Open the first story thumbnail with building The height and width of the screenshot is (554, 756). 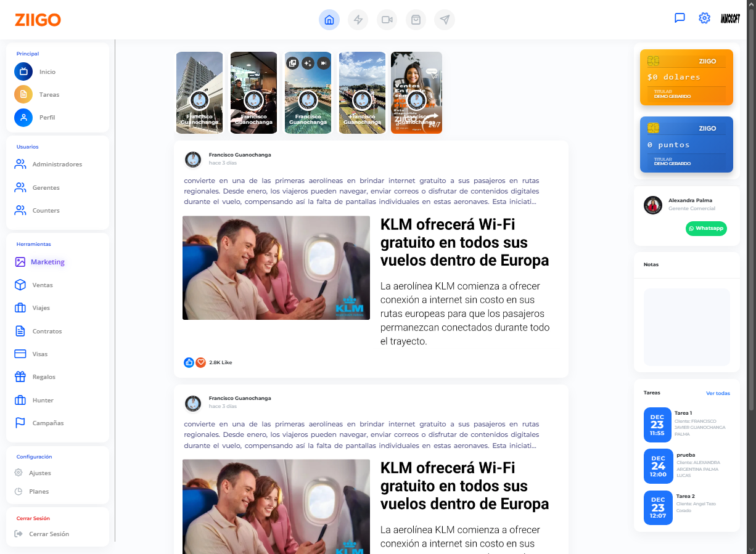coord(199,92)
